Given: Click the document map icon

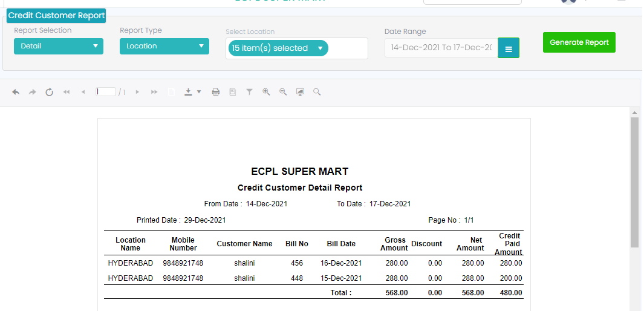Looking at the screenshot, I should 232,92.
